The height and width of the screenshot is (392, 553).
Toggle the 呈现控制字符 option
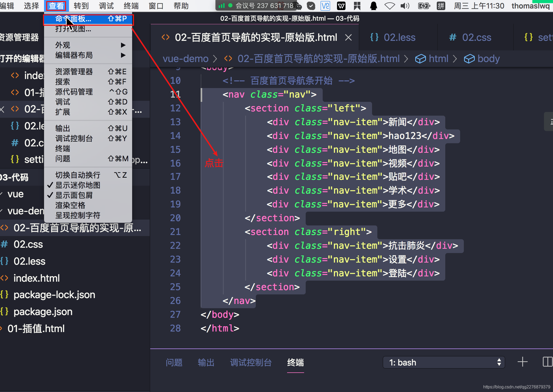pos(88,215)
